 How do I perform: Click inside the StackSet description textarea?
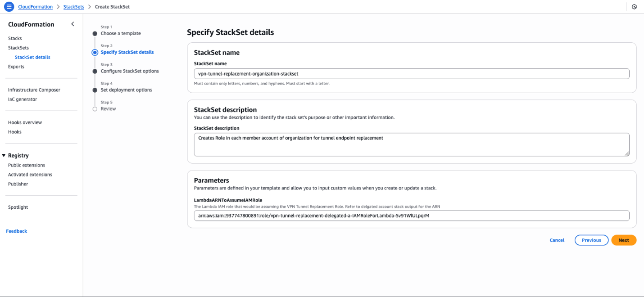tap(412, 144)
